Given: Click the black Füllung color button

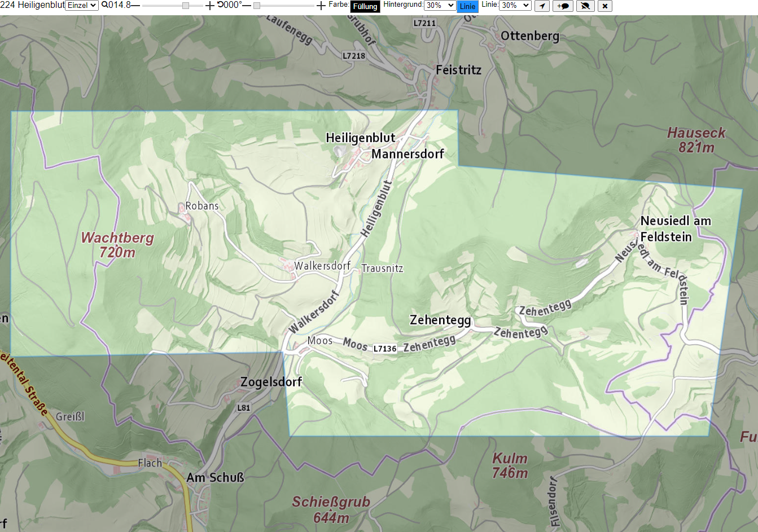Looking at the screenshot, I should 365,6.
